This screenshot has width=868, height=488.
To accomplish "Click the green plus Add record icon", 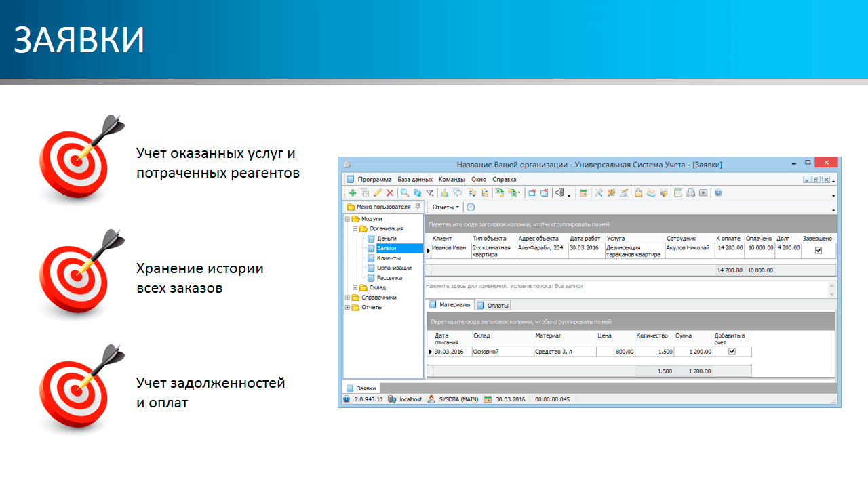I will (353, 192).
